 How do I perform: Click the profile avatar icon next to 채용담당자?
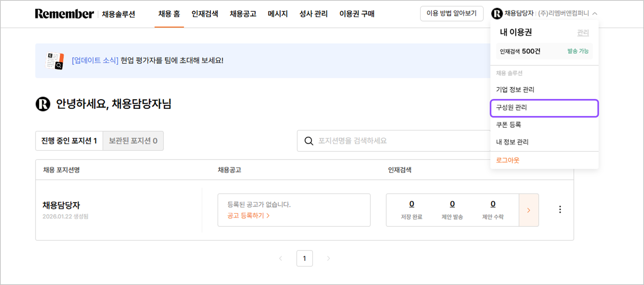[496, 13]
